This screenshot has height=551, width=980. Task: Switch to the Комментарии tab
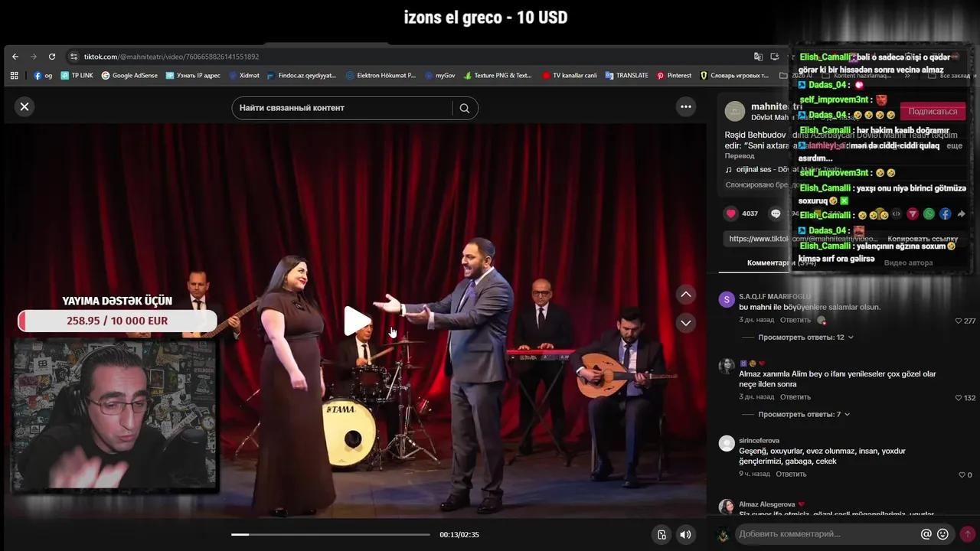click(781, 262)
